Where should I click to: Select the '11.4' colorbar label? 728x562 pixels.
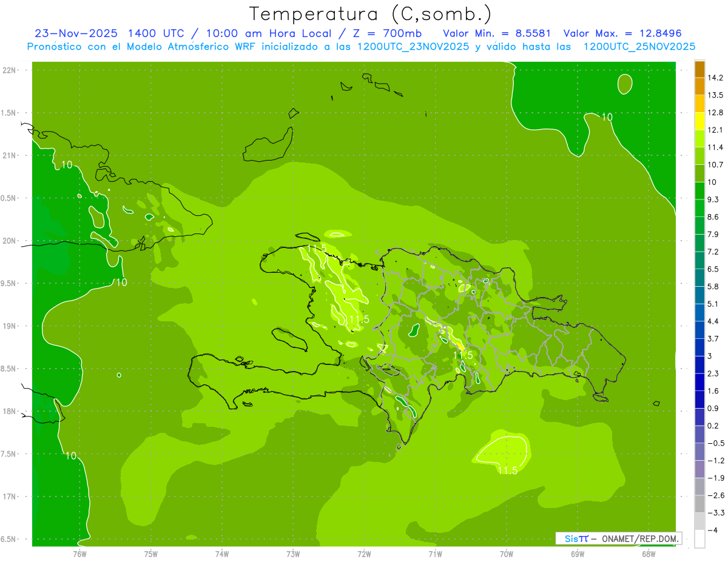[715, 147]
